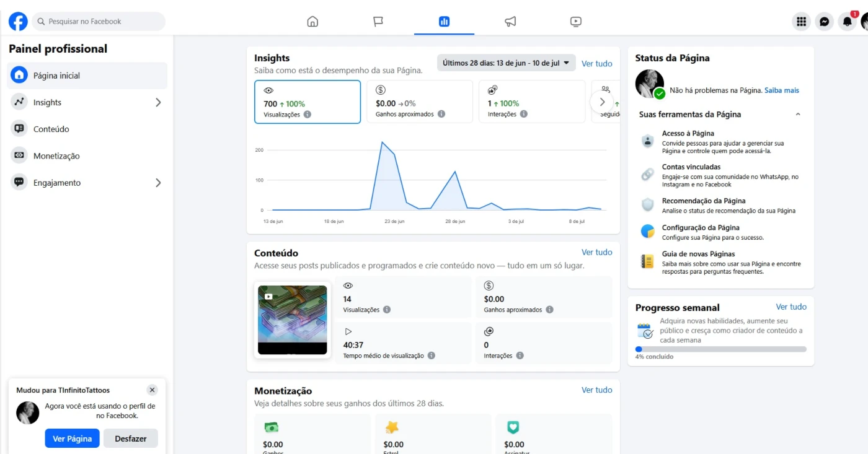Click the 40:37 average watch time value
The height and width of the screenshot is (454, 868).
[353, 345]
